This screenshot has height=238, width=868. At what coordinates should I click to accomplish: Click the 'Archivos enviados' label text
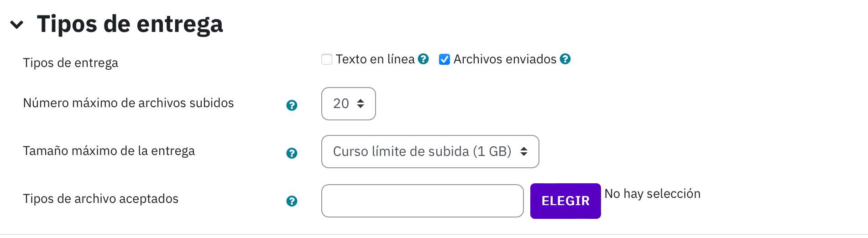tap(505, 59)
